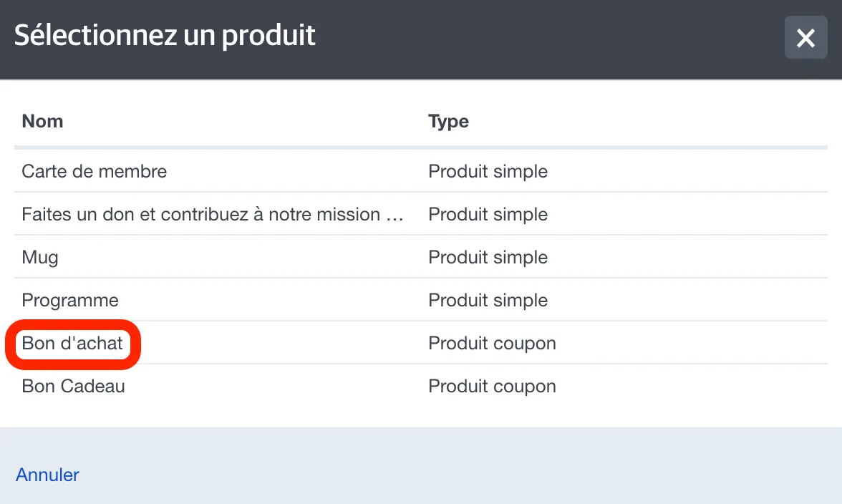Click the Nom column header
The height and width of the screenshot is (504, 842).
pos(42,121)
